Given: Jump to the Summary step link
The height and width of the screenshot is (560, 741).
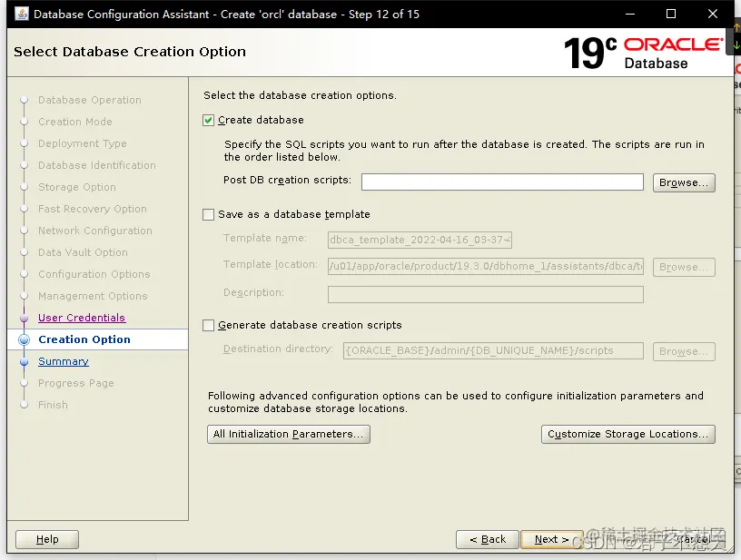Looking at the screenshot, I should [64, 361].
